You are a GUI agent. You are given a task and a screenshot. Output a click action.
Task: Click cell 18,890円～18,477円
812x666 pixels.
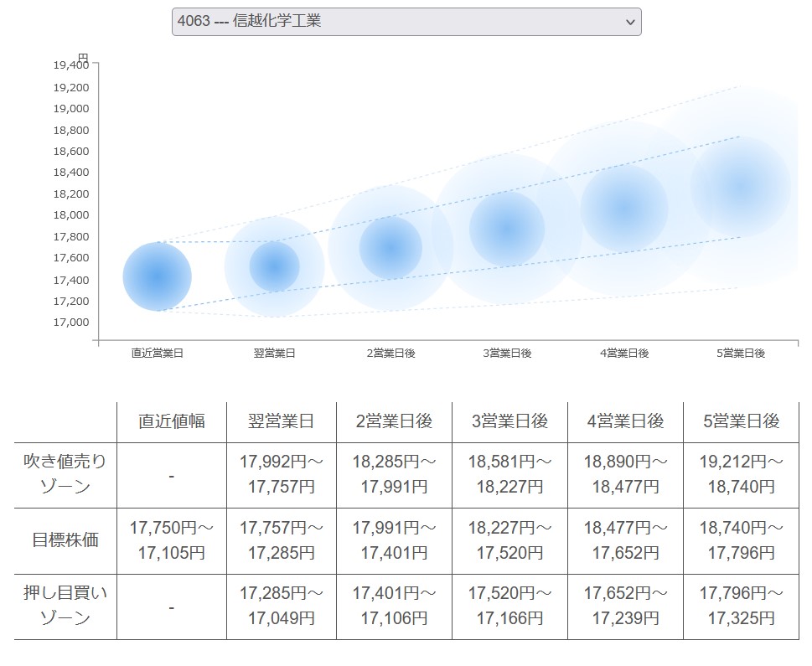[626, 474]
